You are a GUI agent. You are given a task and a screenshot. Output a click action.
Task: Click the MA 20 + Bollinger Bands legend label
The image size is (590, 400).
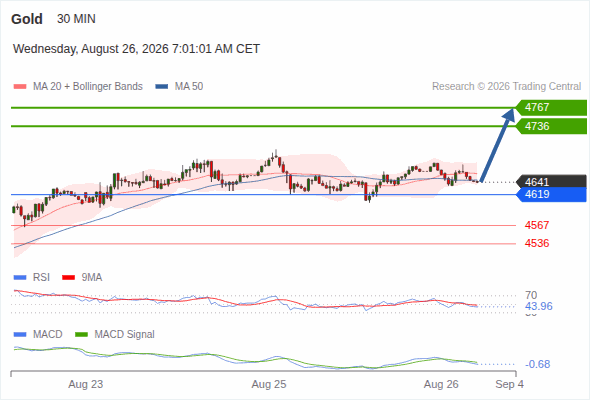point(88,87)
